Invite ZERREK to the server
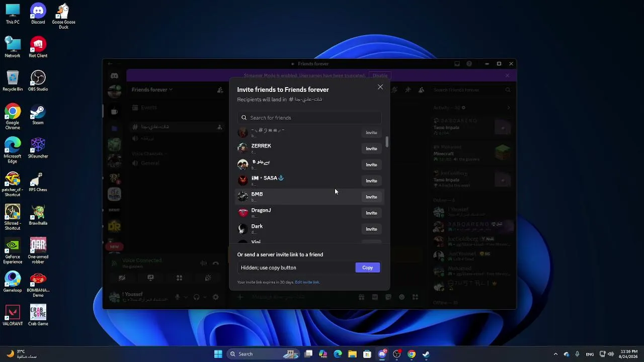This screenshot has width=644, height=362. coord(371,149)
